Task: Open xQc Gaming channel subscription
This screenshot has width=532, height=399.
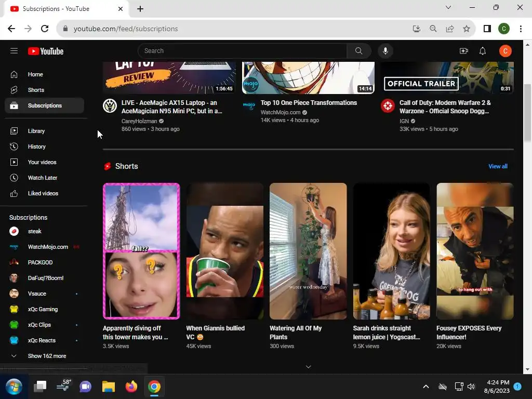Action: (45, 310)
